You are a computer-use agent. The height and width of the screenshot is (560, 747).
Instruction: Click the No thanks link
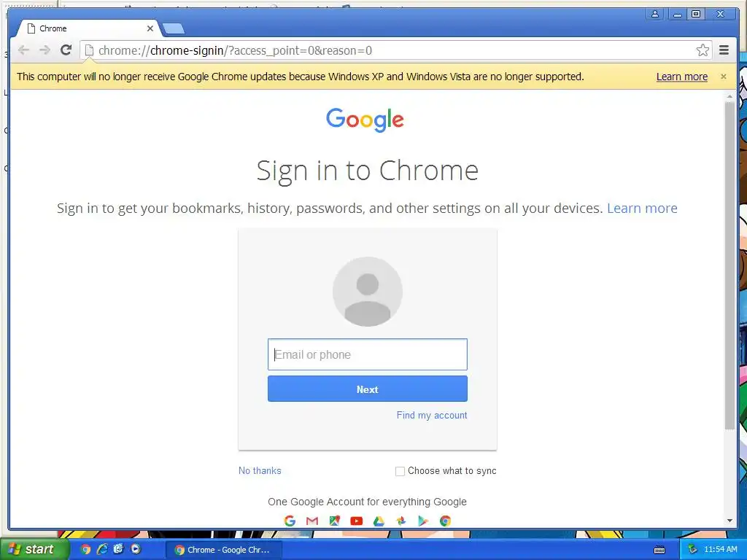(x=260, y=470)
